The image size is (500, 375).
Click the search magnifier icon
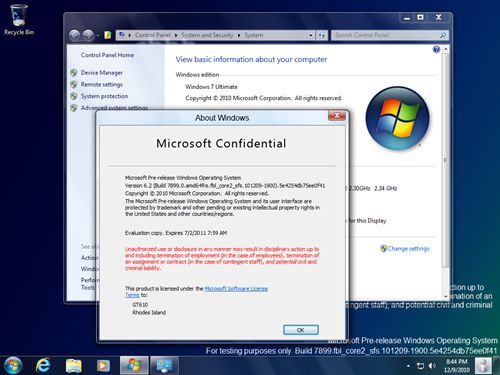(x=443, y=35)
